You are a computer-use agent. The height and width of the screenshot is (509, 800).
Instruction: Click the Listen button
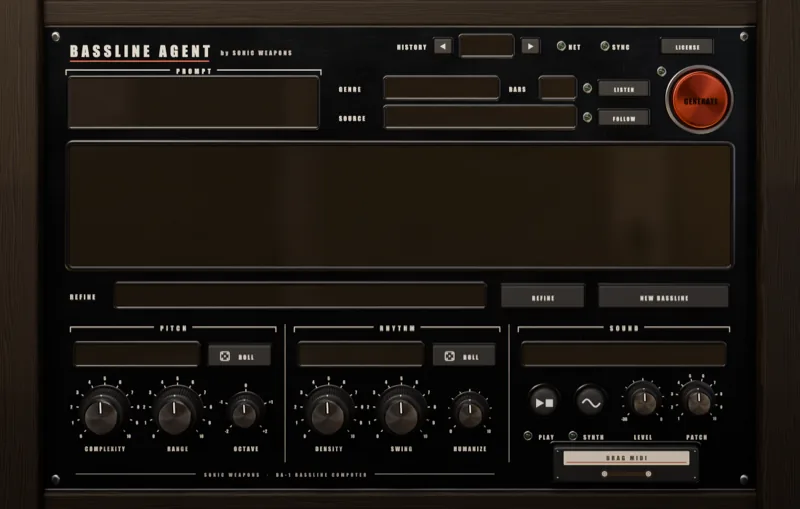[x=623, y=89]
